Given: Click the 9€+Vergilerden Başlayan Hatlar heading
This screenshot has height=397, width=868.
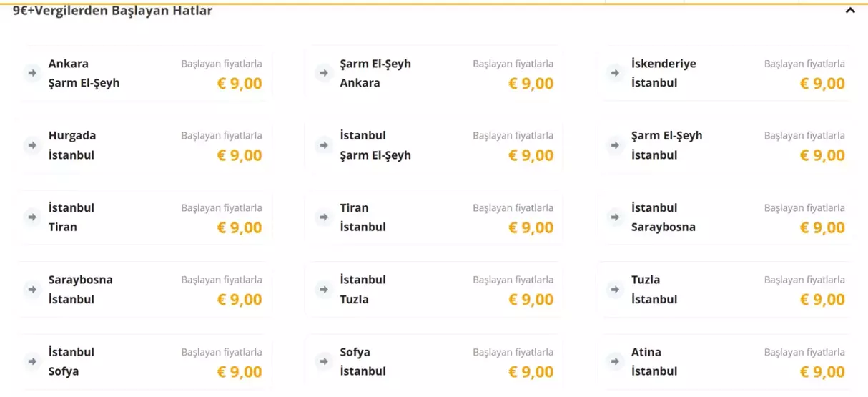Looking at the screenshot, I should coord(112,11).
